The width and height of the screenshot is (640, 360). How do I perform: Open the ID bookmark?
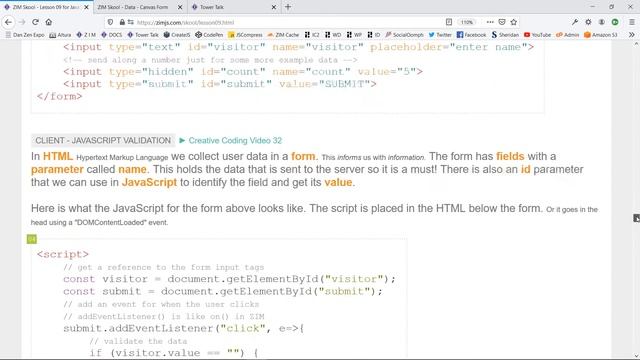374,35
